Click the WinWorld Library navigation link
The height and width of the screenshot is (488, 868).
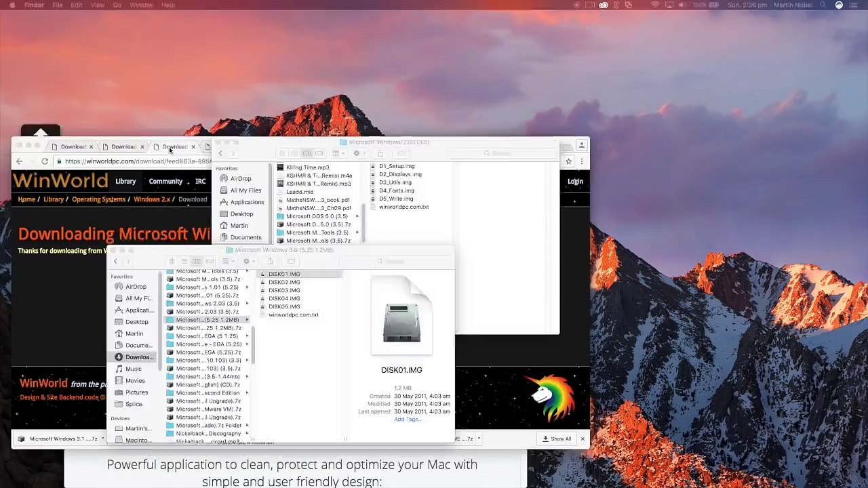(x=125, y=182)
